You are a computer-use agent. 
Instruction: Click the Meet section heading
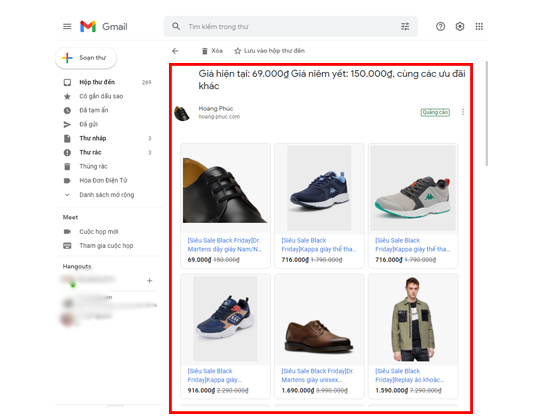click(x=70, y=218)
